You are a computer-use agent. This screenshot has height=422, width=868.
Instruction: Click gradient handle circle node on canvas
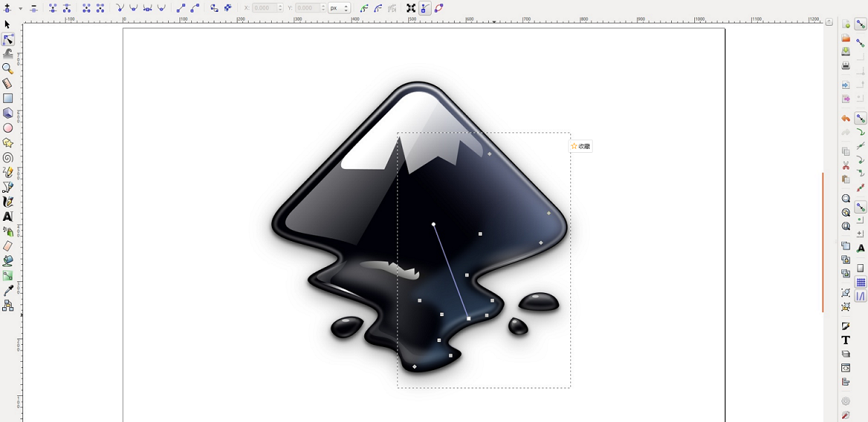pos(434,224)
